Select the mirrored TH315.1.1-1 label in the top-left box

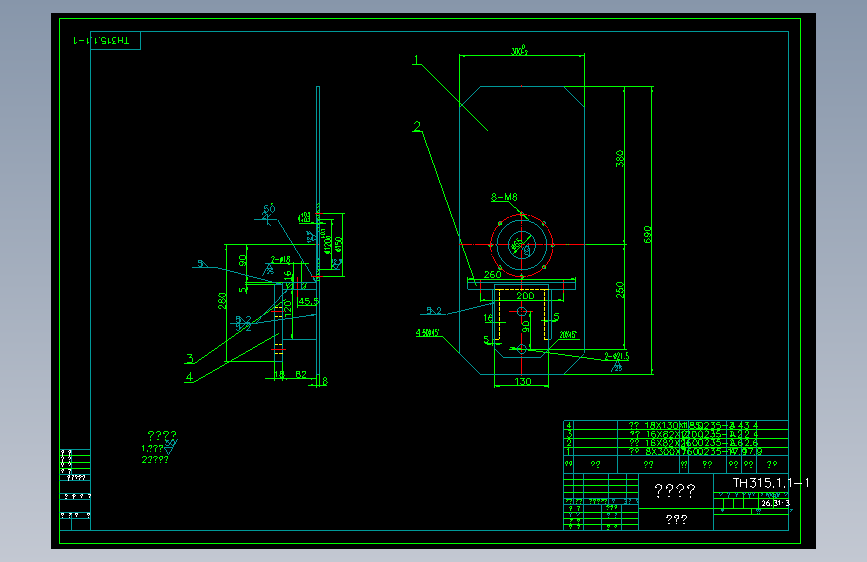(101, 41)
